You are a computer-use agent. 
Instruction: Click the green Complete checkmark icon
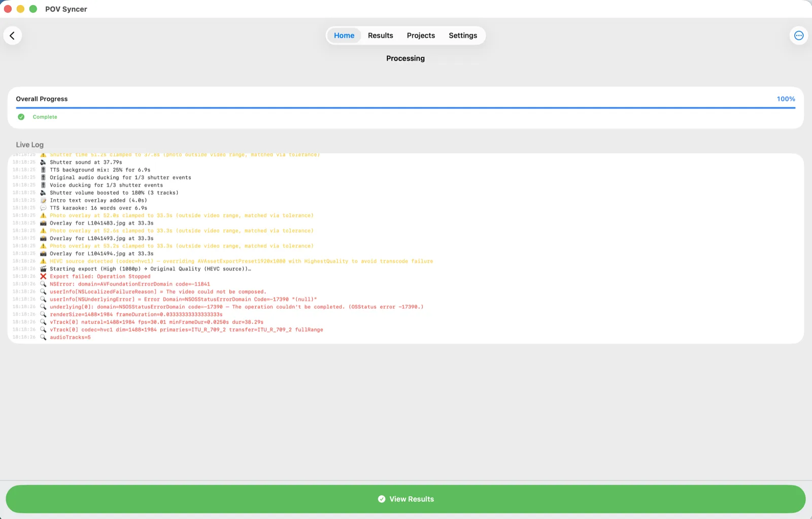pos(21,117)
